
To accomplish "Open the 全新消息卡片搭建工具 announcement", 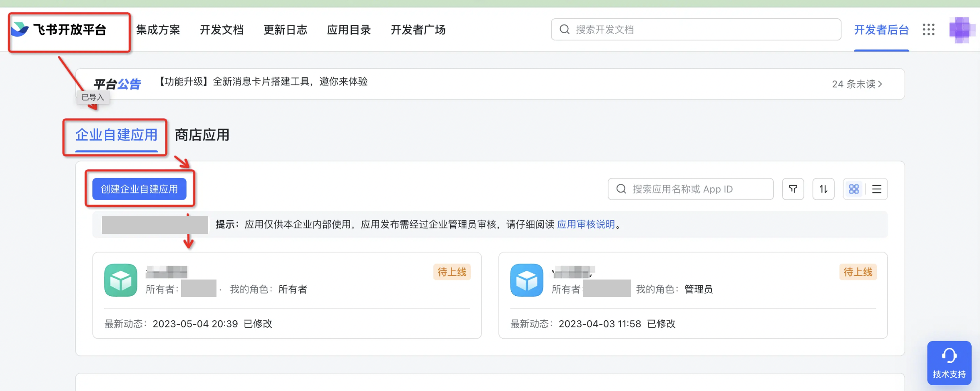I will tap(263, 82).
